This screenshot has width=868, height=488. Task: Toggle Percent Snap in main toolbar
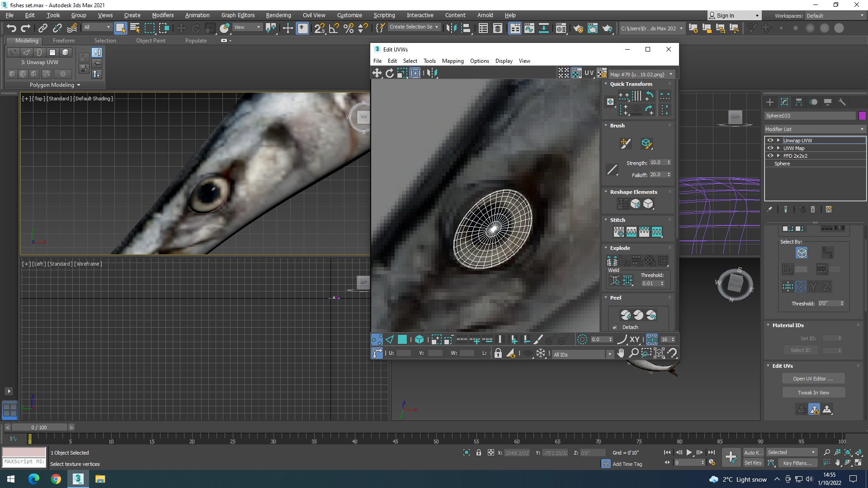[349, 28]
